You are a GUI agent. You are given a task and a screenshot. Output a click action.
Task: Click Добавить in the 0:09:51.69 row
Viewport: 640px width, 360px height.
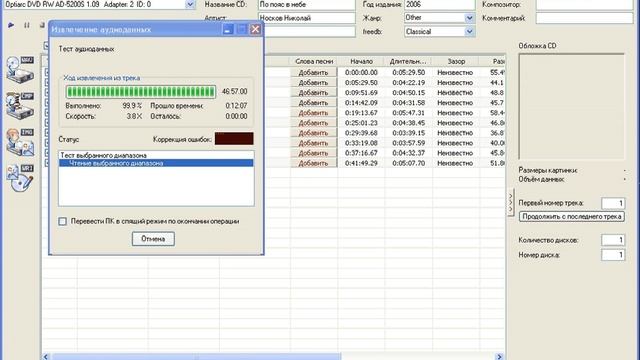(x=313, y=93)
